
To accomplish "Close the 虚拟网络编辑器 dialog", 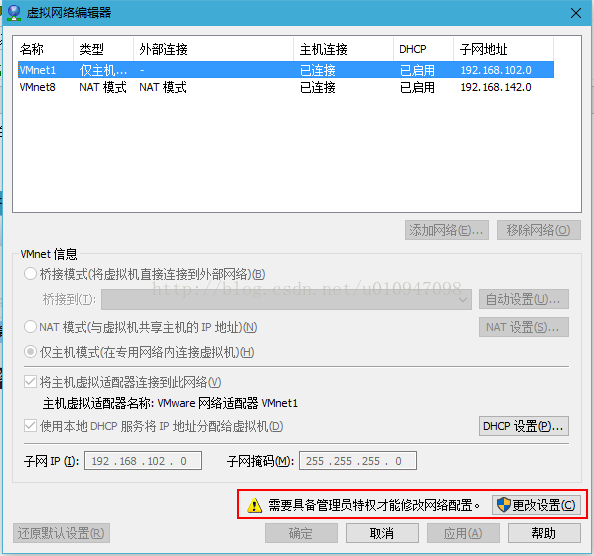I will coord(576,13).
